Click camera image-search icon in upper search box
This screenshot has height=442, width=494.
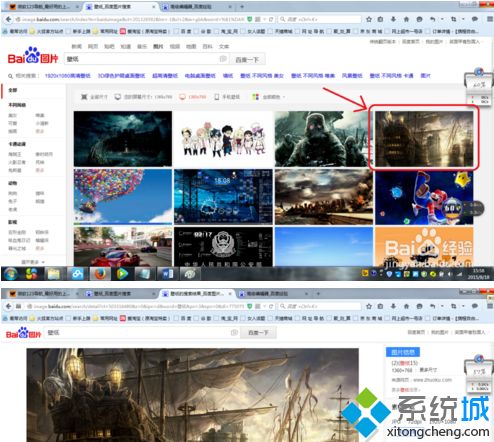point(223,59)
